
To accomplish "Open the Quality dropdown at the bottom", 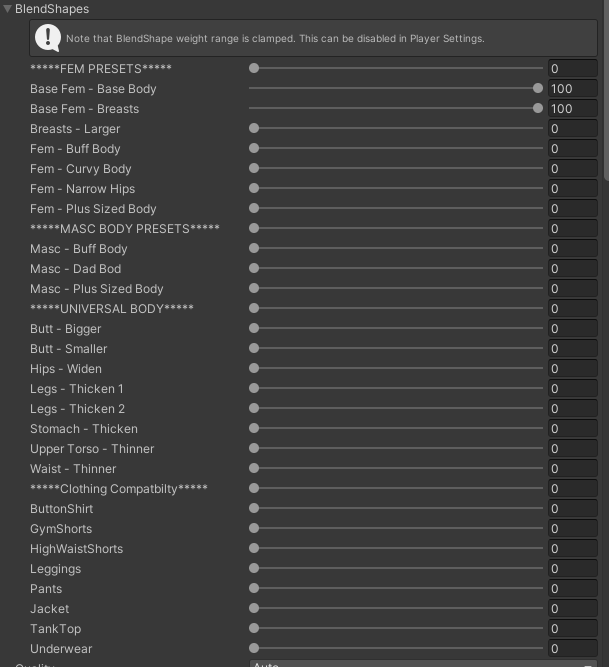I will tap(422, 663).
